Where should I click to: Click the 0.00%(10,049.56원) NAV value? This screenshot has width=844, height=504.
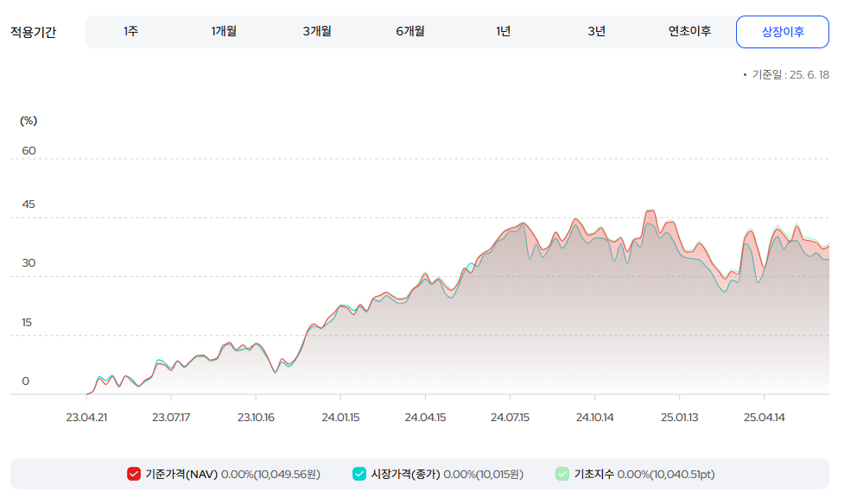[x=270, y=475]
